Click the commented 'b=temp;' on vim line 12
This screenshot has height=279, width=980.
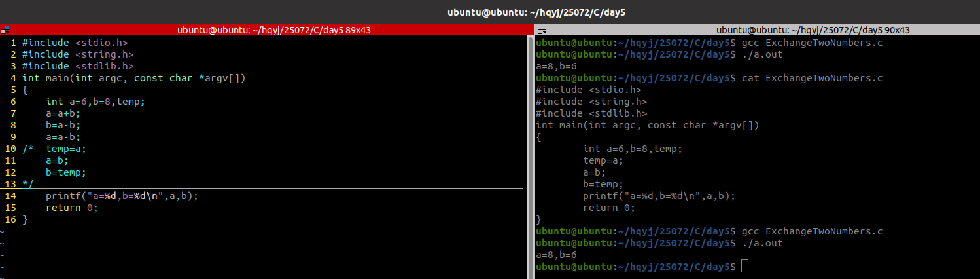pyautogui.click(x=66, y=172)
